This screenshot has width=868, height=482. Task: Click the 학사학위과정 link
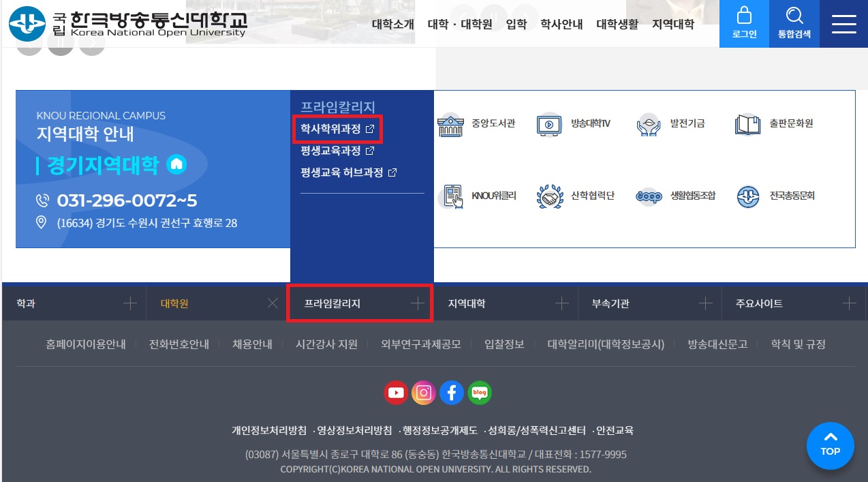332,128
